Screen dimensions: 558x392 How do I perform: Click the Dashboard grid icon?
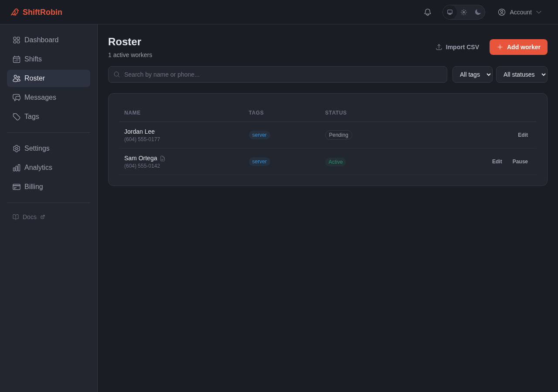pos(17,40)
